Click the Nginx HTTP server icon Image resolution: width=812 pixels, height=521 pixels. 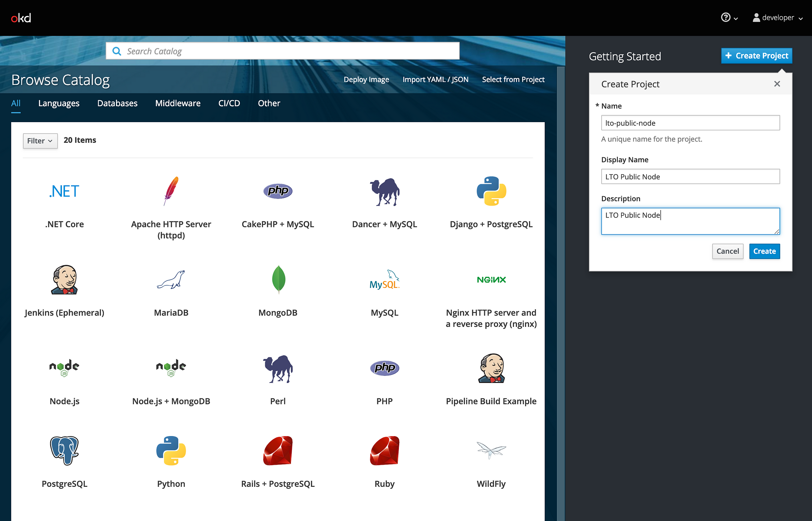(491, 279)
